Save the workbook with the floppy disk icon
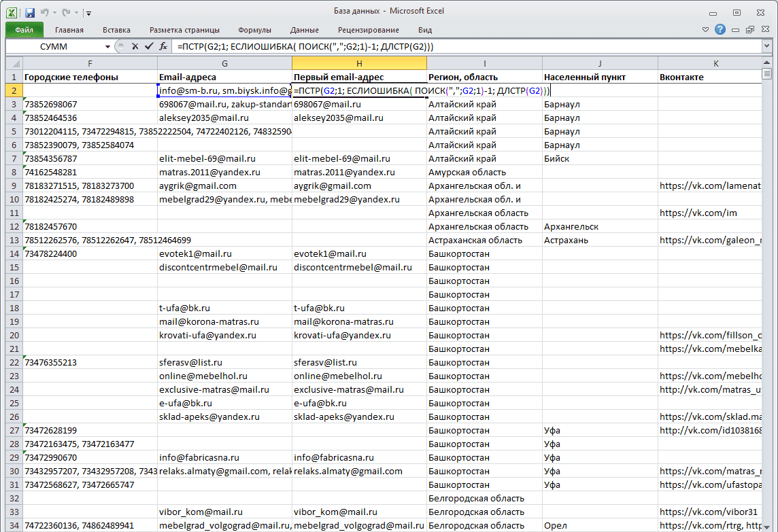This screenshot has width=778, height=532. (x=30, y=12)
